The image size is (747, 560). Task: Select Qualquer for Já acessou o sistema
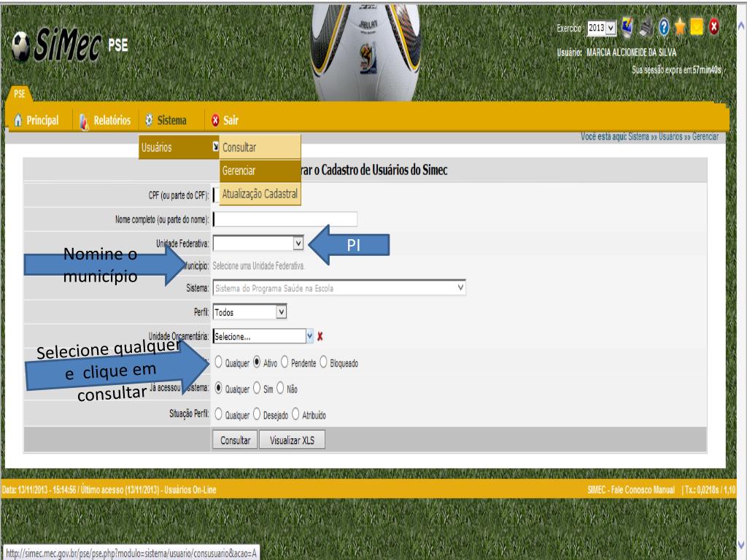click(218, 388)
